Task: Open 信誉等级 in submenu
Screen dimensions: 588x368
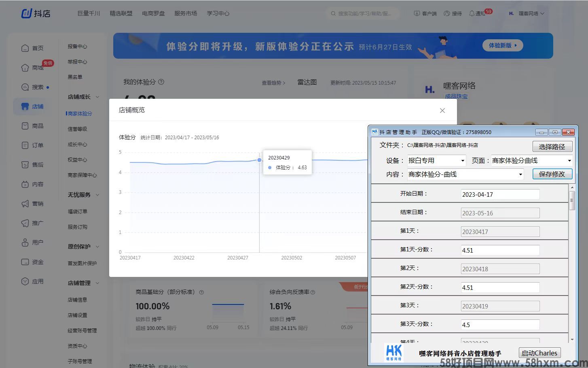Action: point(77,129)
